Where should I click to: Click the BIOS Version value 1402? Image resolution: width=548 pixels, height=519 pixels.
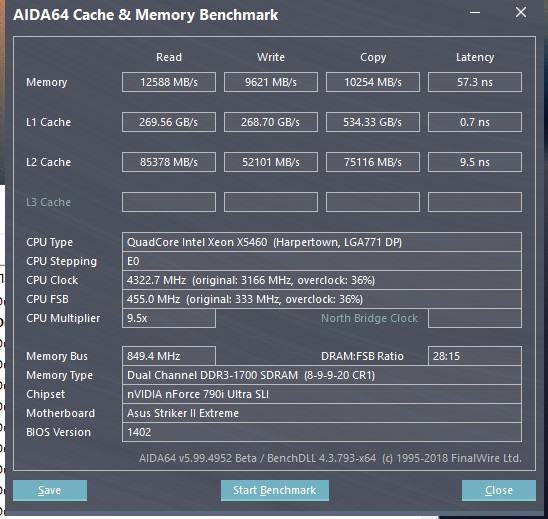pyautogui.click(x=322, y=432)
